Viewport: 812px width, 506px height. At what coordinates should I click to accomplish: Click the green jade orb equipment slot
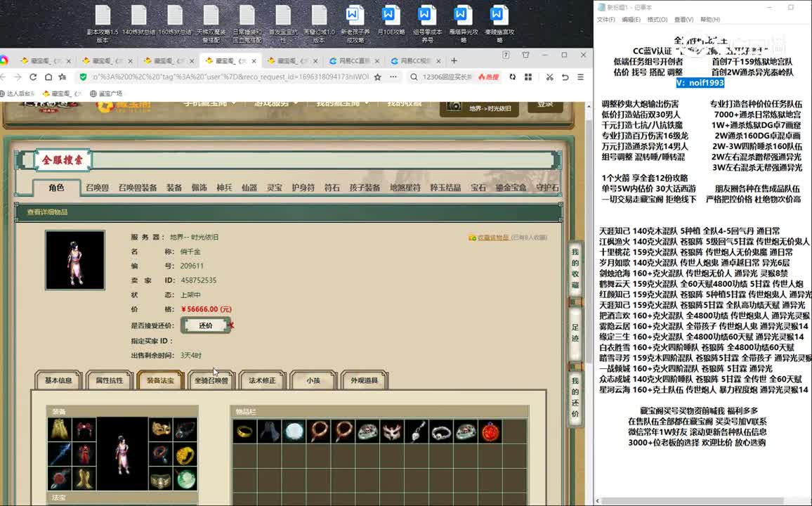tap(185, 479)
